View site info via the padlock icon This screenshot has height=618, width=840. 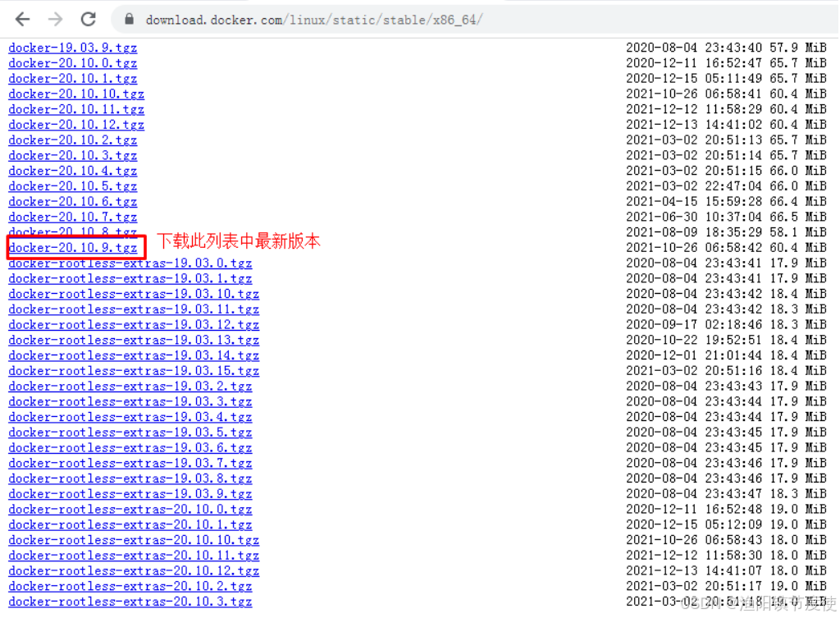(x=129, y=20)
